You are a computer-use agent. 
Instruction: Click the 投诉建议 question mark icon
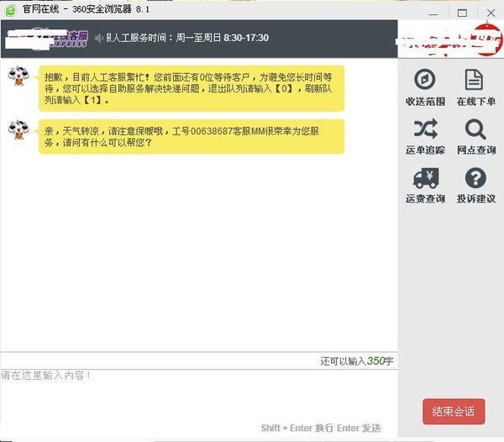(x=475, y=178)
